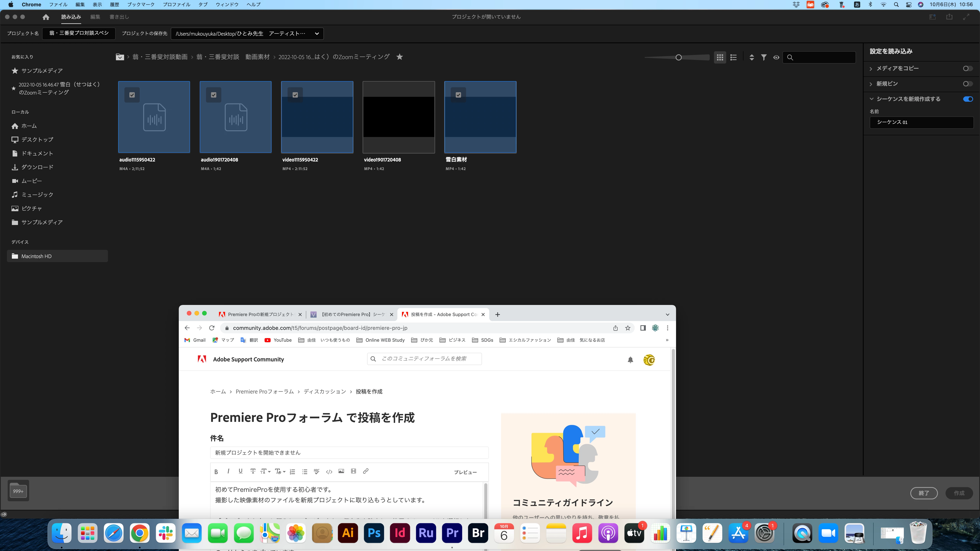The image size is (980, 551).
Task: Open the Premiere Proフォーラム breadcrumb link
Action: point(264,392)
